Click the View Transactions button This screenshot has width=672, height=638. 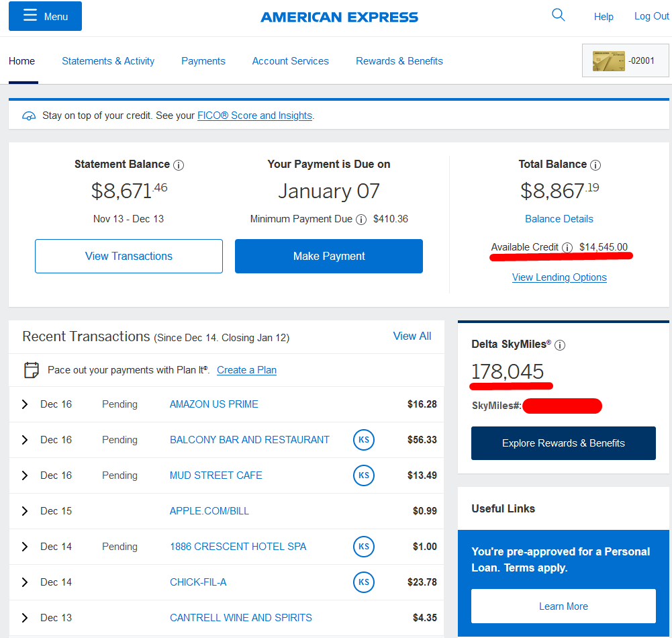(x=129, y=256)
